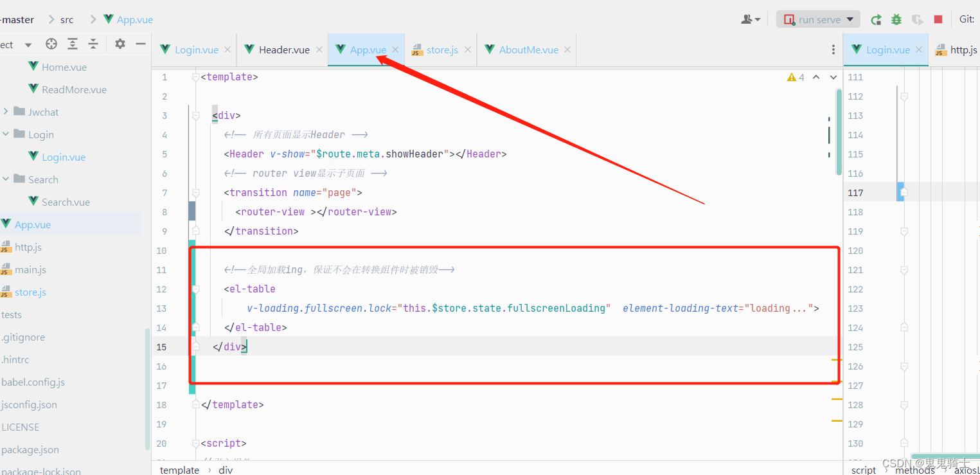
Task: Expand the Jwchat folder
Action: tap(6, 112)
